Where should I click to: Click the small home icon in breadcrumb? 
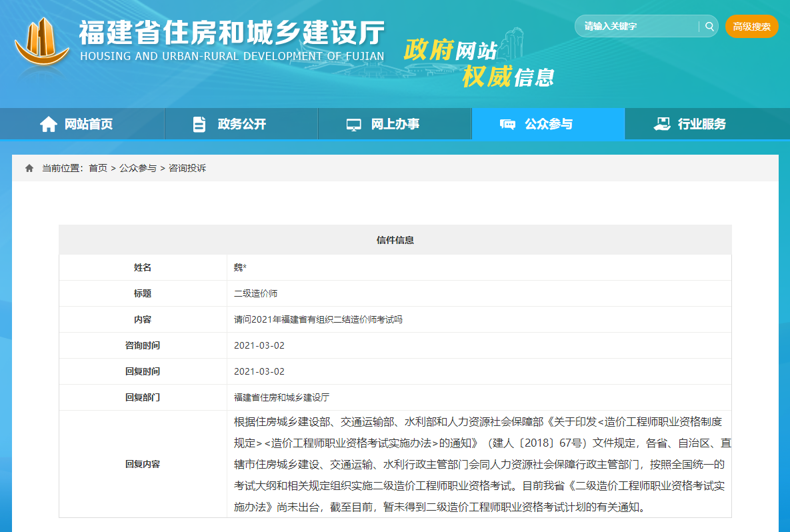click(29, 169)
